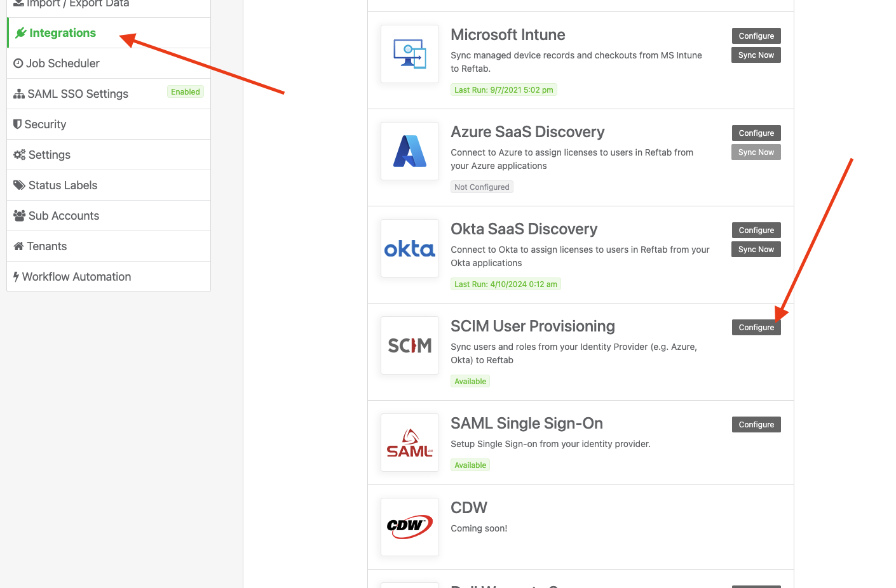The image size is (896, 588).
Task: Click the SAML logo image
Action: pos(409,443)
